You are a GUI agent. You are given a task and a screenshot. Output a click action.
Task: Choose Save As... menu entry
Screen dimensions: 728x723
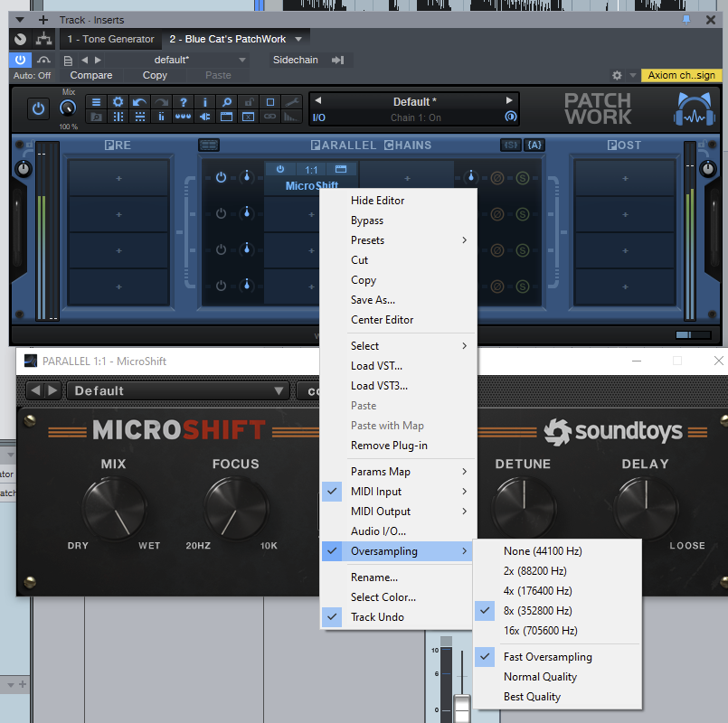(x=399, y=300)
